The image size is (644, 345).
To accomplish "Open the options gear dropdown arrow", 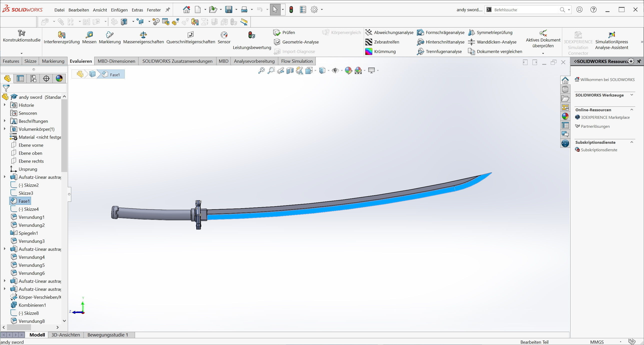I will click(322, 10).
